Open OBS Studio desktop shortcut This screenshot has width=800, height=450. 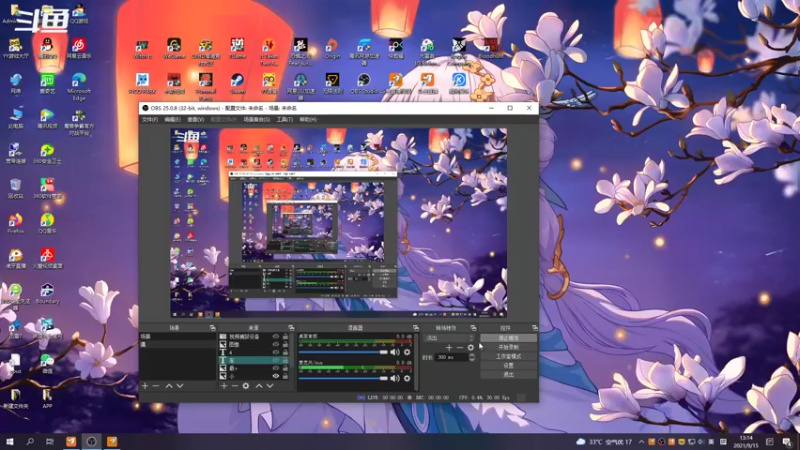tap(364, 84)
